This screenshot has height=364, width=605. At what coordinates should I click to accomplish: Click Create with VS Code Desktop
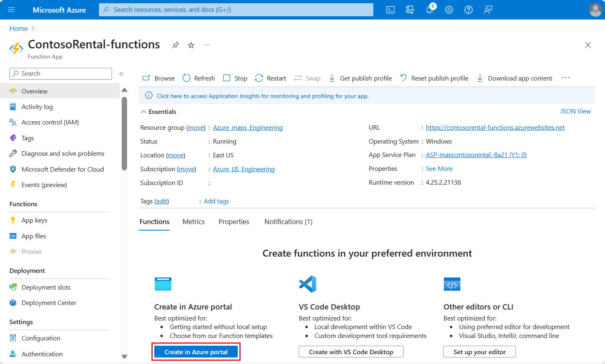coord(351,352)
